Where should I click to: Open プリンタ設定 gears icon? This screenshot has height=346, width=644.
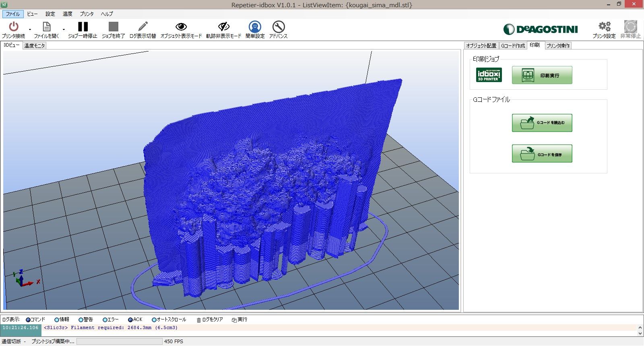604,27
